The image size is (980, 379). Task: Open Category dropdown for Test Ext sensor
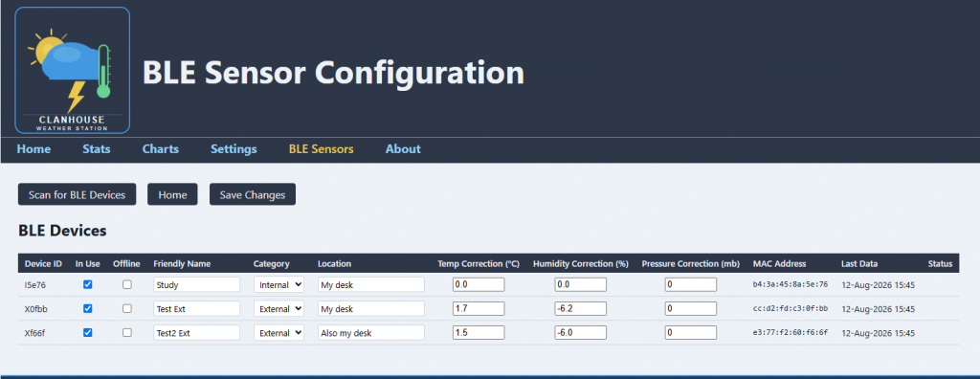[x=278, y=308]
